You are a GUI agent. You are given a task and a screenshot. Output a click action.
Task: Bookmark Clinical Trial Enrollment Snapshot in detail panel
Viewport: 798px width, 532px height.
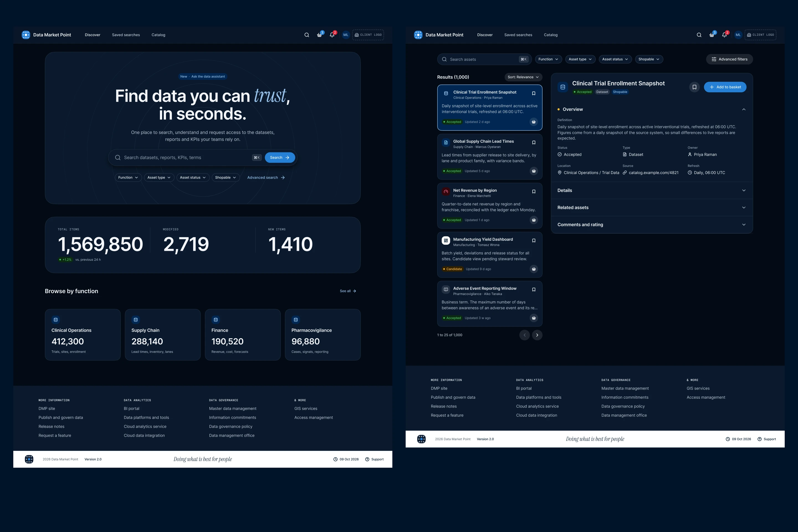[x=695, y=87]
